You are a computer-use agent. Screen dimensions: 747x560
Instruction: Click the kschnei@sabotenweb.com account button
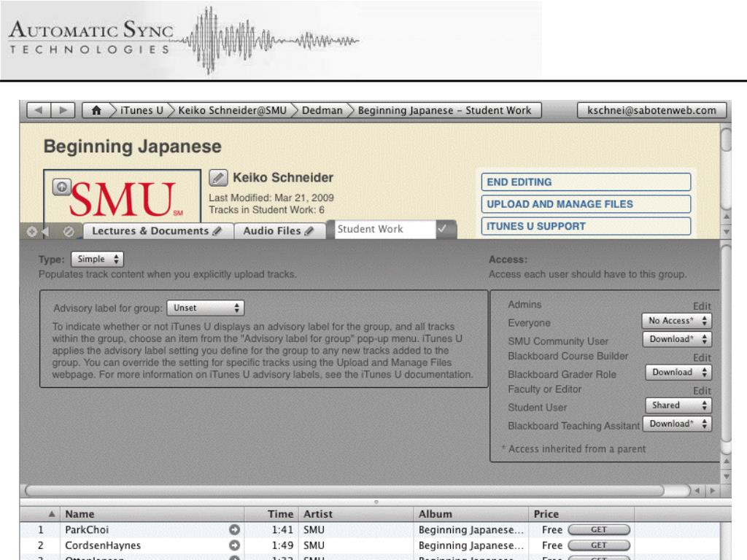[651, 111]
